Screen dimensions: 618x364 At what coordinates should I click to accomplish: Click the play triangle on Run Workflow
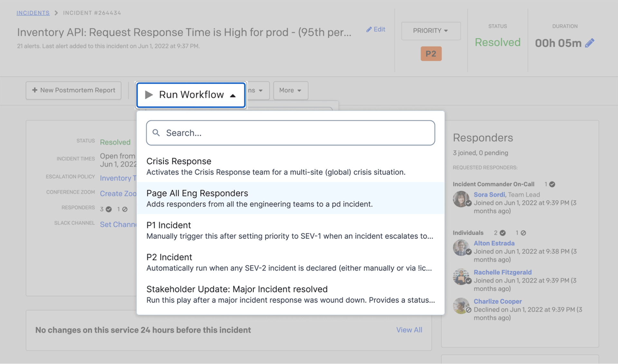[x=149, y=95]
